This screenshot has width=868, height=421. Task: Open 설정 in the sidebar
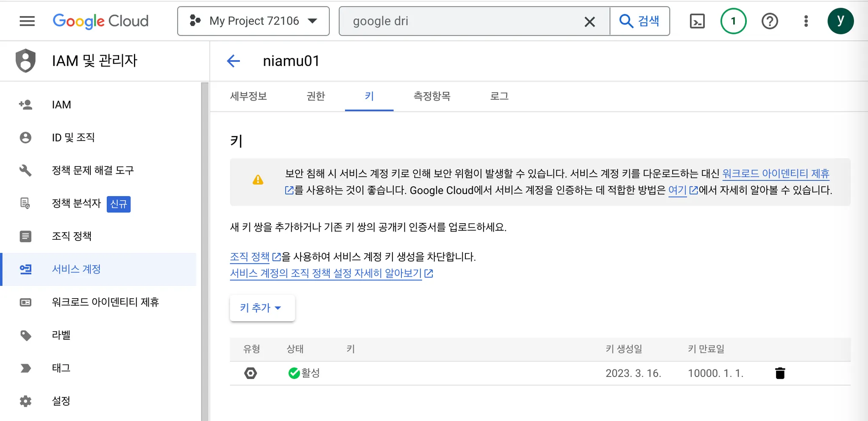98,401
